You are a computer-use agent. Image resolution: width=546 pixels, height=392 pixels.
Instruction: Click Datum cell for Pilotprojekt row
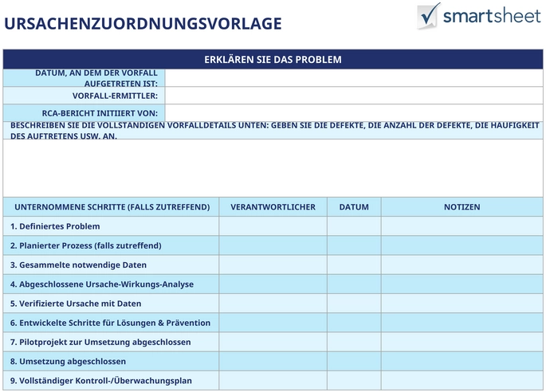[354, 342]
